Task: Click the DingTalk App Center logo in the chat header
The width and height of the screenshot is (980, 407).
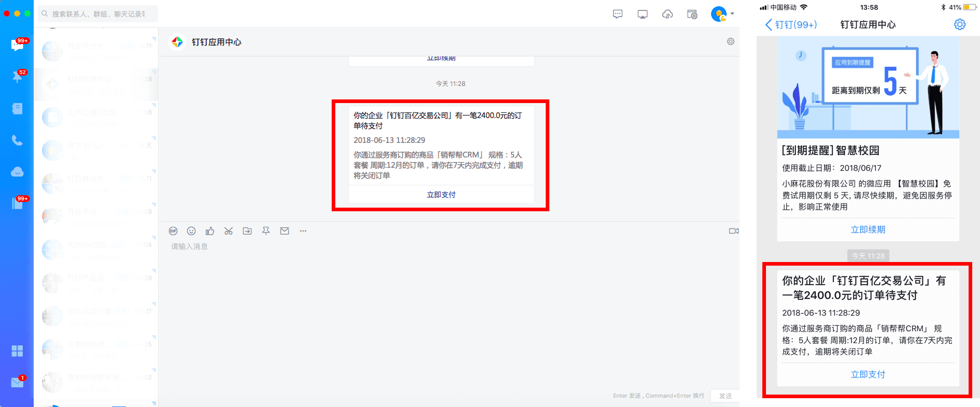Action: click(x=177, y=42)
